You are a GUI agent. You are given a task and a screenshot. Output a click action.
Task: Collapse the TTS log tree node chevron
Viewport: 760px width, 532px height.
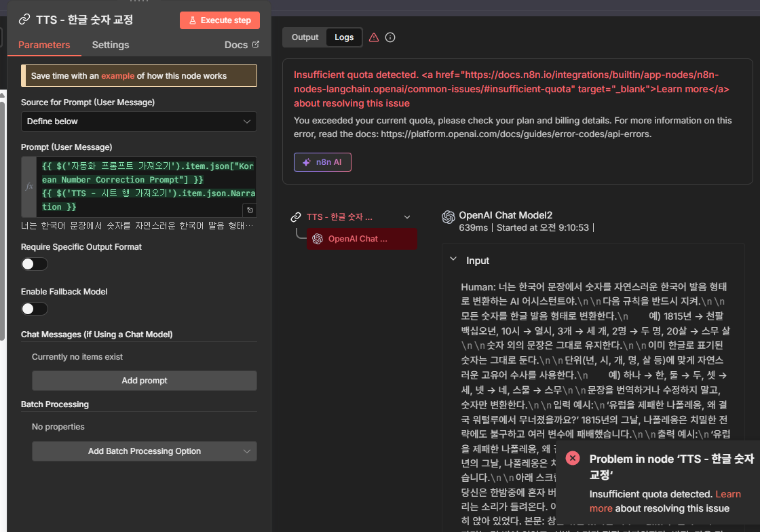click(x=407, y=217)
